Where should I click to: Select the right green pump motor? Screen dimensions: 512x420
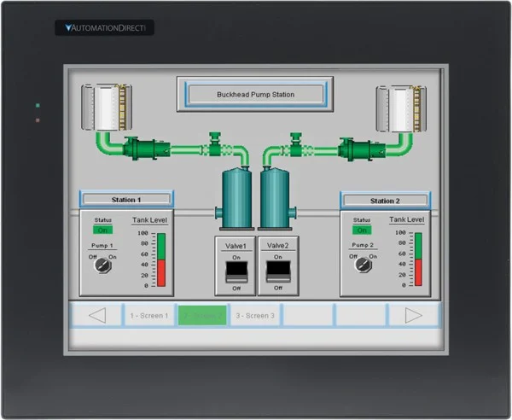pyautogui.click(x=362, y=149)
